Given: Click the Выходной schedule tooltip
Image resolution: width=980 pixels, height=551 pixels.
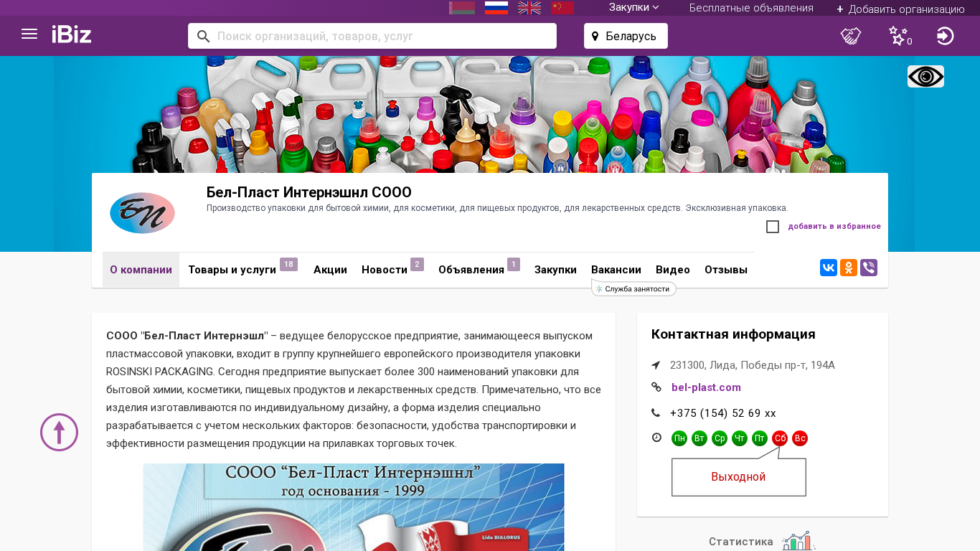Looking at the screenshot, I should [x=738, y=477].
